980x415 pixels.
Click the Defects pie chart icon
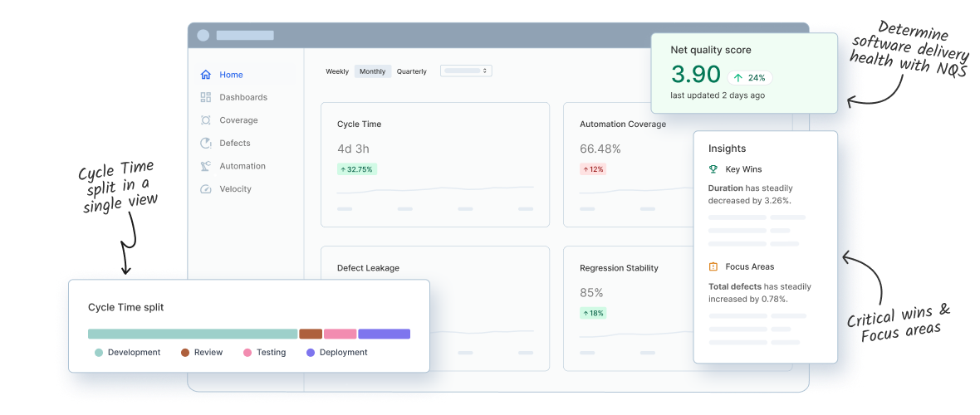(x=206, y=143)
